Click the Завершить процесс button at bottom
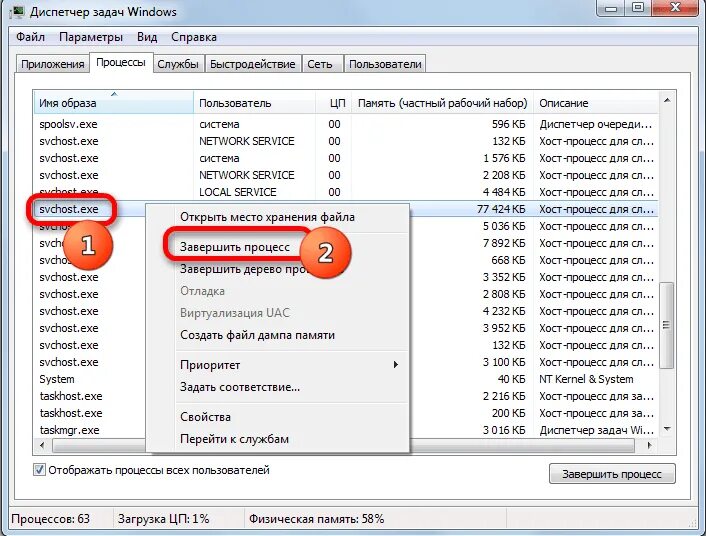Screen dimensions: 706x536 click(x=612, y=474)
